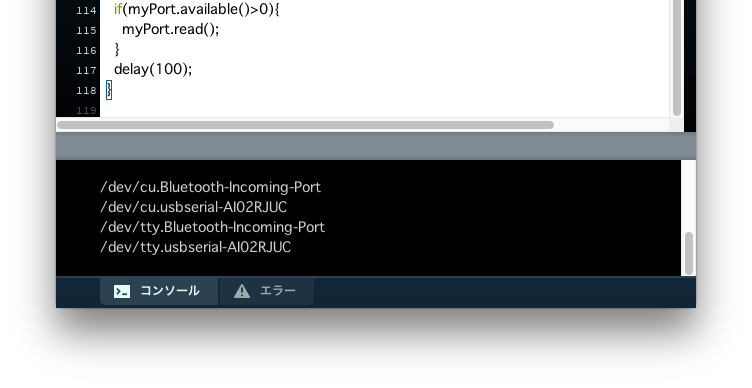
Task: Click line number 117 in the gutter
Action: pos(86,71)
